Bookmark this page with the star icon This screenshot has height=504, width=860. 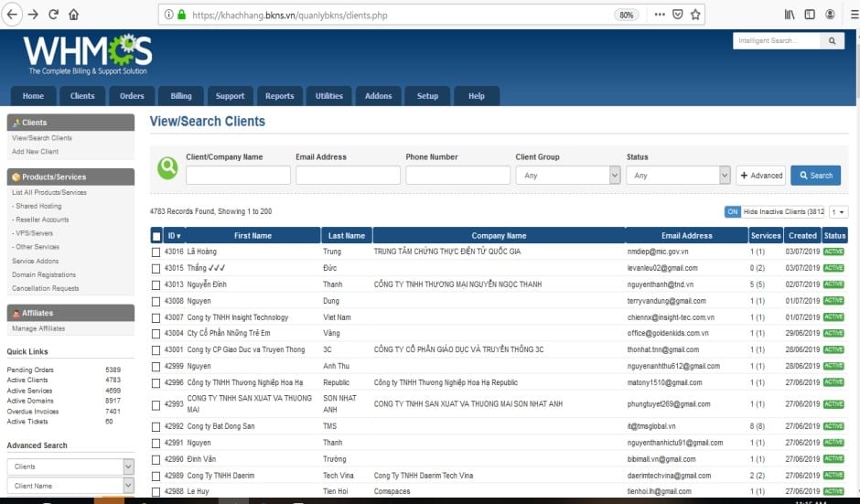[695, 15]
